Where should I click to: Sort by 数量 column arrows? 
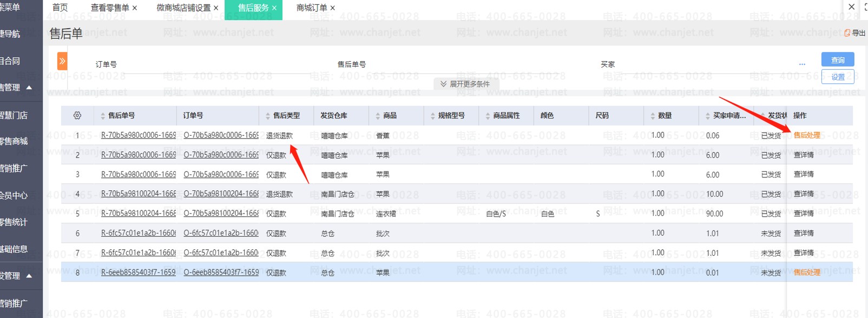(x=653, y=116)
